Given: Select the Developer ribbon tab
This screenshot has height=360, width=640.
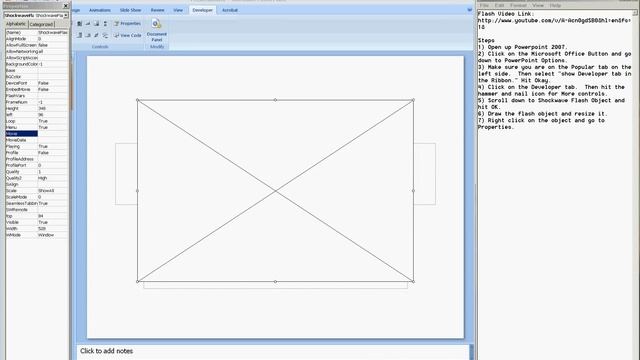Looking at the screenshot, I should pyautogui.click(x=202, y=10).
